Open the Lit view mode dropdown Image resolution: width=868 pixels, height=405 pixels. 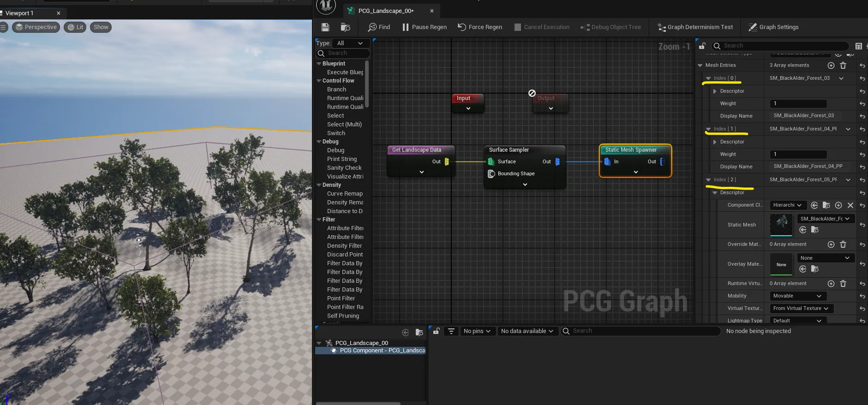(x=75, y=27)
